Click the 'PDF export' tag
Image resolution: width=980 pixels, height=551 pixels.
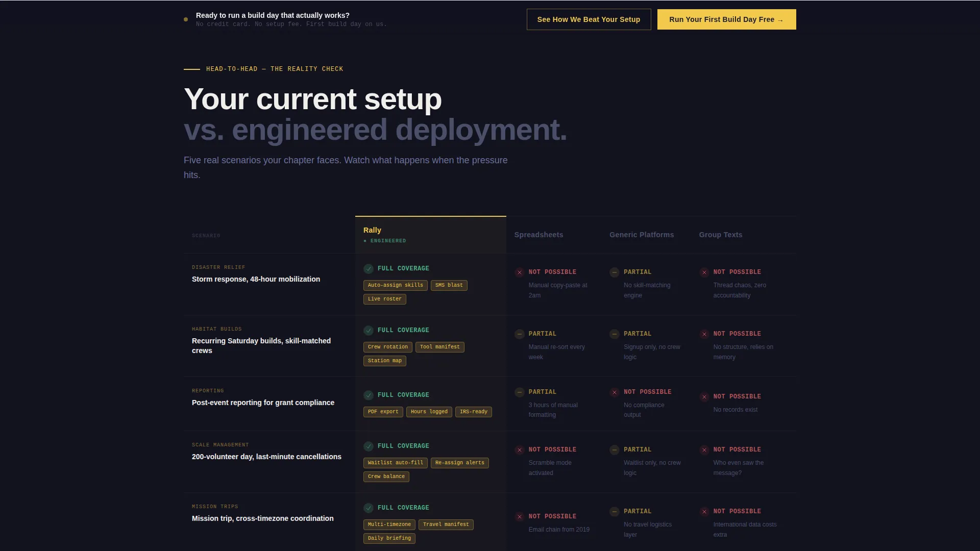pos(383,412)
